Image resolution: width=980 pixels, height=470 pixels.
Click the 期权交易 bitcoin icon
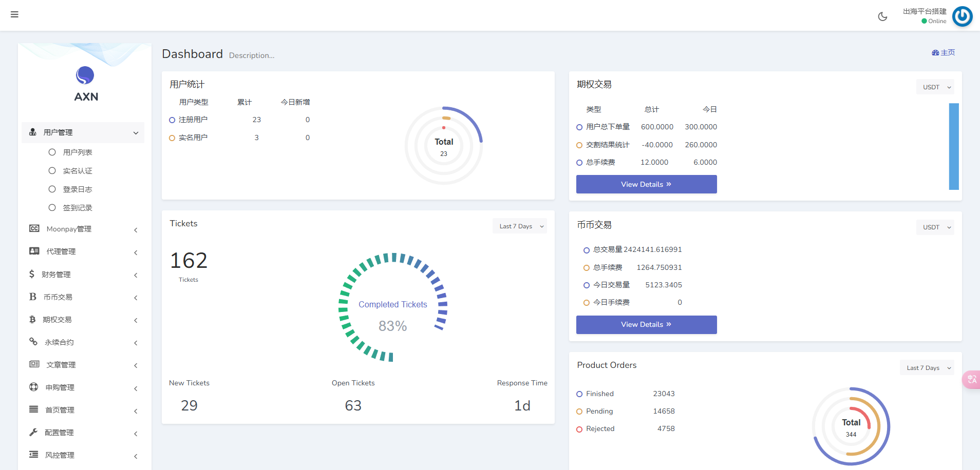point(32,319)
